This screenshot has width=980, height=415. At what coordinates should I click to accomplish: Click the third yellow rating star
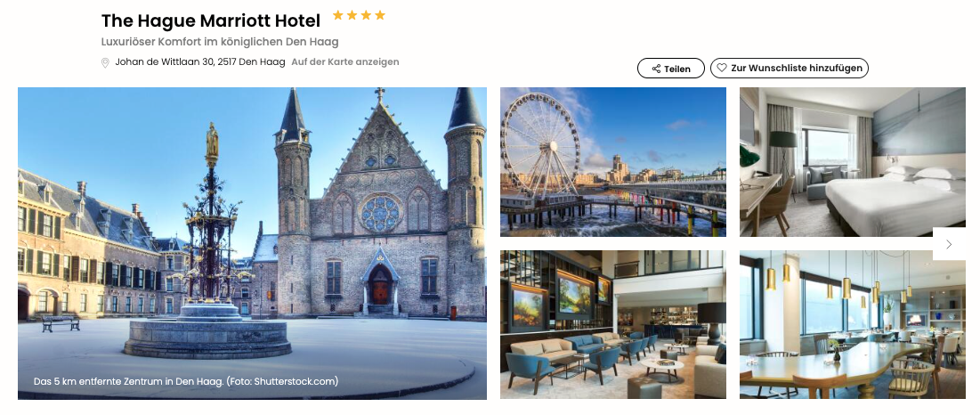coord(366,15)
